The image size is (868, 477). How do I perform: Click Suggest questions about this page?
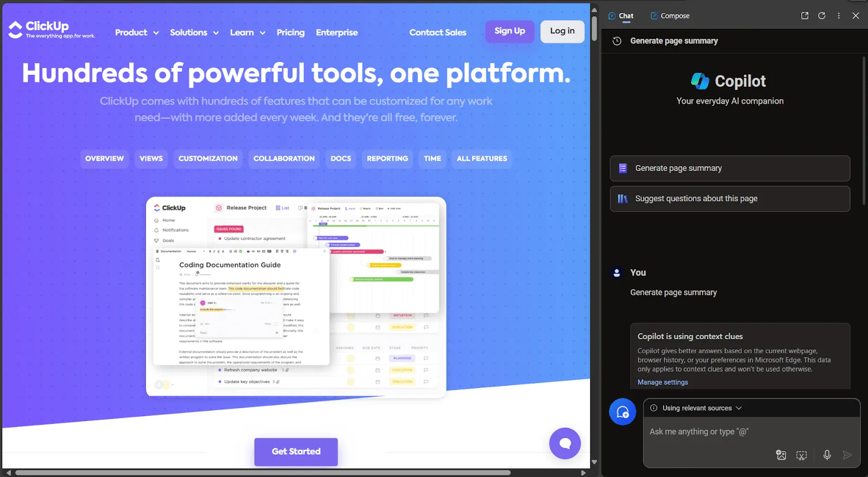730,199
